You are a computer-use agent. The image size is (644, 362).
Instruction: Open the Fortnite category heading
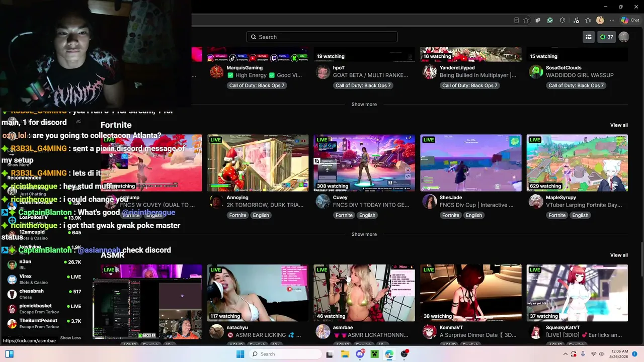[x=116, y=125]
